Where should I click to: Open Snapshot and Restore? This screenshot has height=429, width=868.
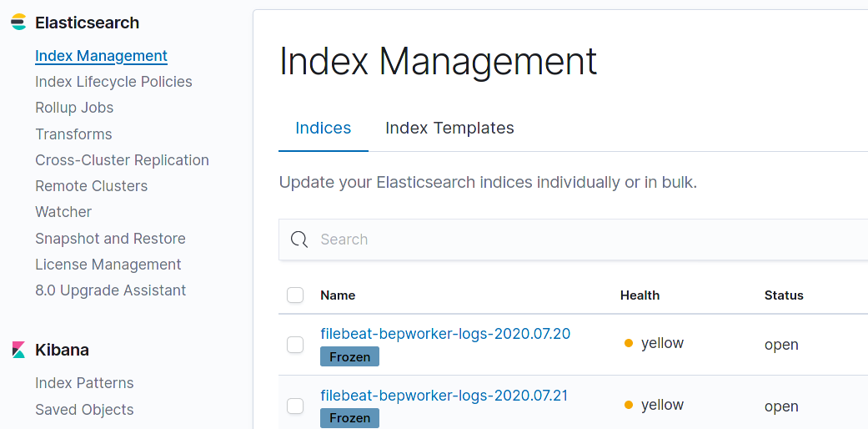click(111, 239)
